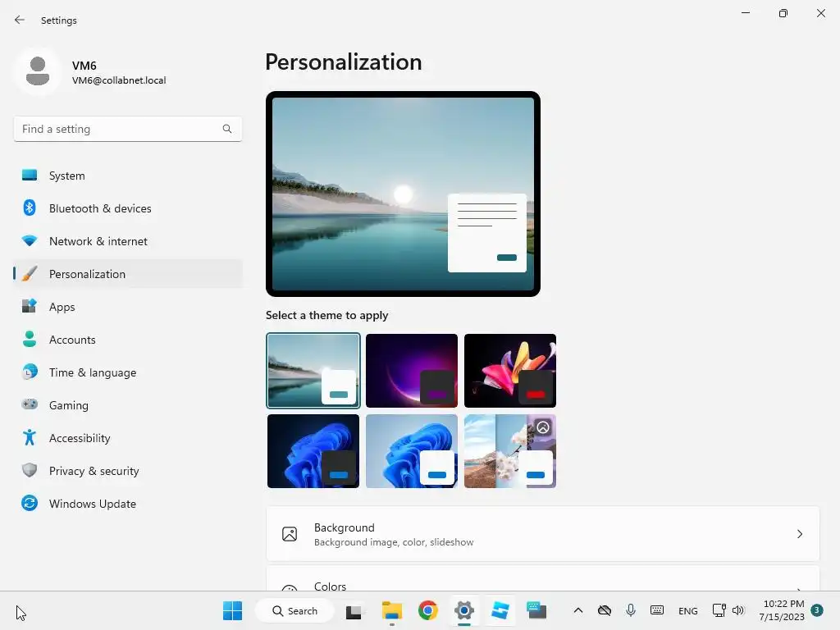Click the volume speaker tray icon
The height and width of the screenshot is (630, 840).
(738, 610)
